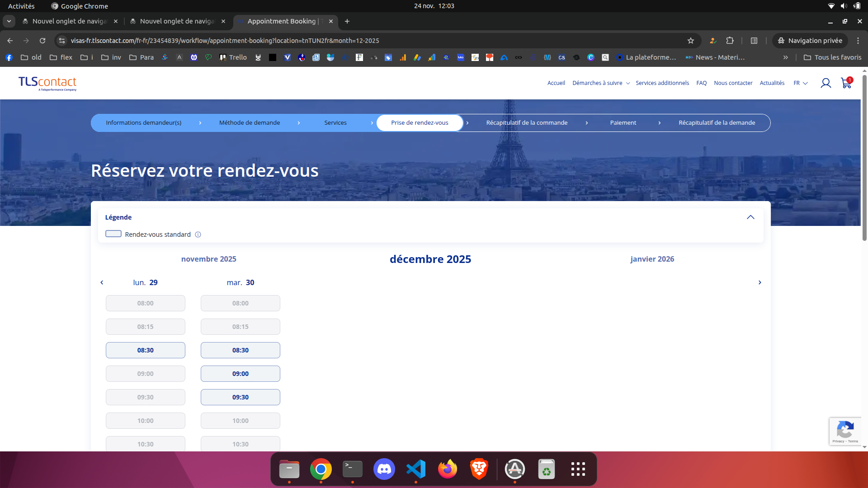Bookmark this page with the star icon
Screen dimensions: 868x488
(691, 41)
